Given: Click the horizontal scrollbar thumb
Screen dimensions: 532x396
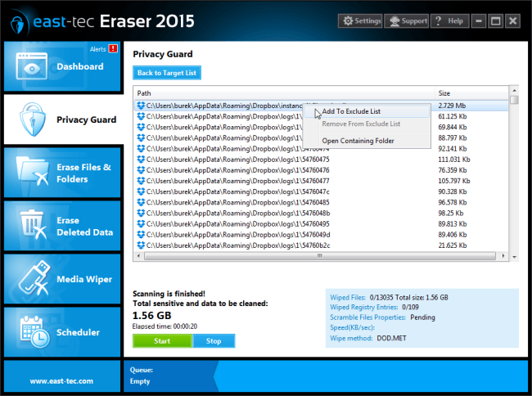Looking at the screenshot, I should (320, 255).
